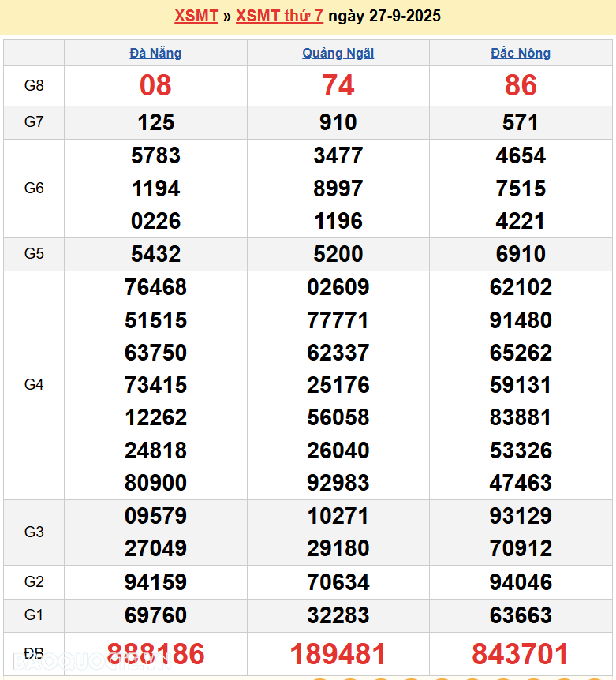Select special prize number 888186
Viewport: 616px width, 680px height.
click(155, 654)
